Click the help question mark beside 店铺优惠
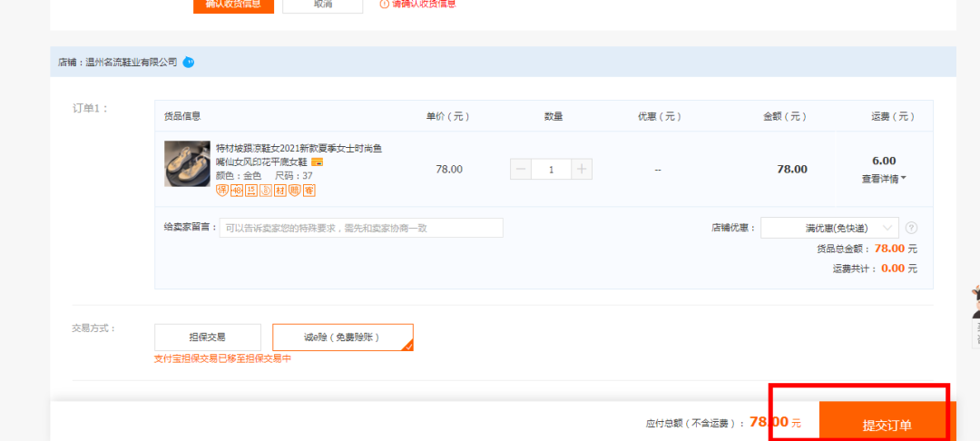The width and height of the screenshot is (980, 441). click(911, 228)
